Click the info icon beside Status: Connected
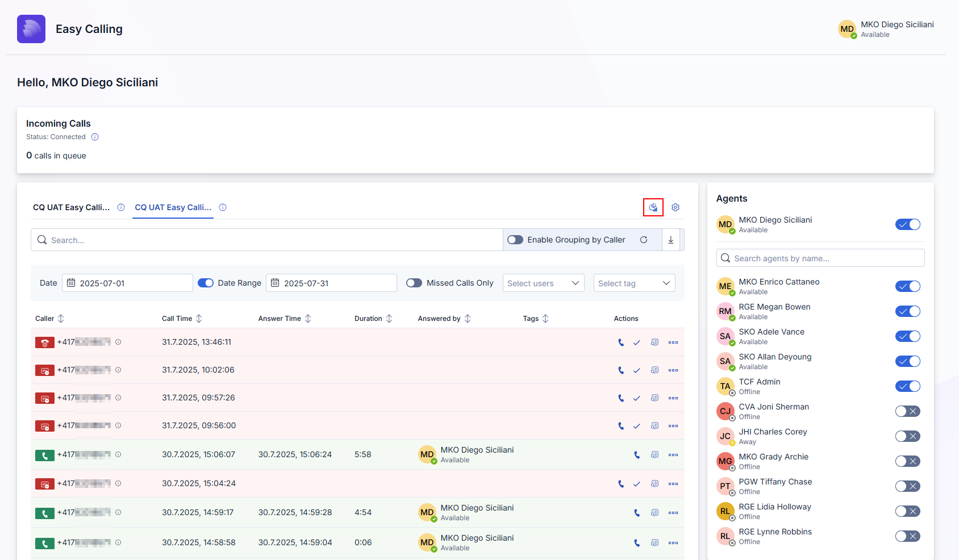 click(95, 137)
